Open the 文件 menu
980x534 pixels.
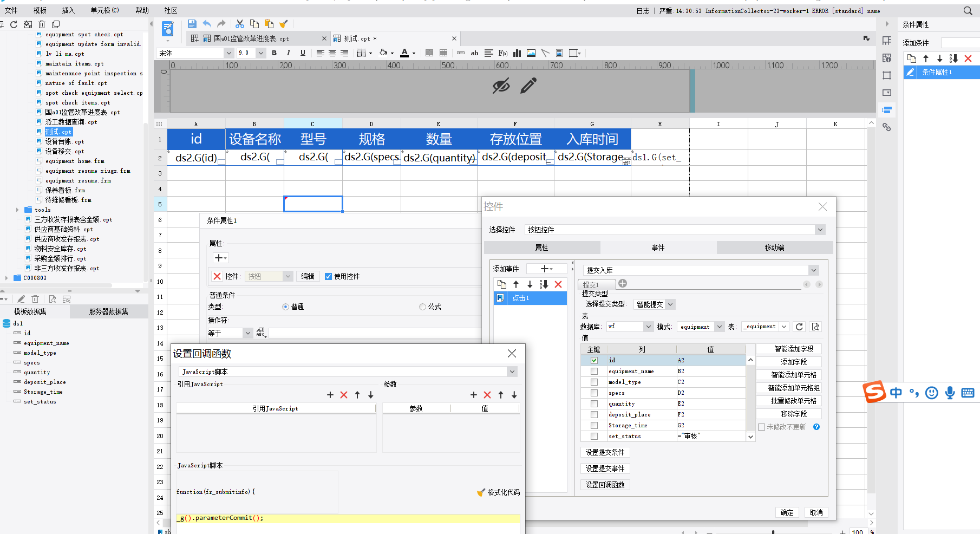(11, 10)
